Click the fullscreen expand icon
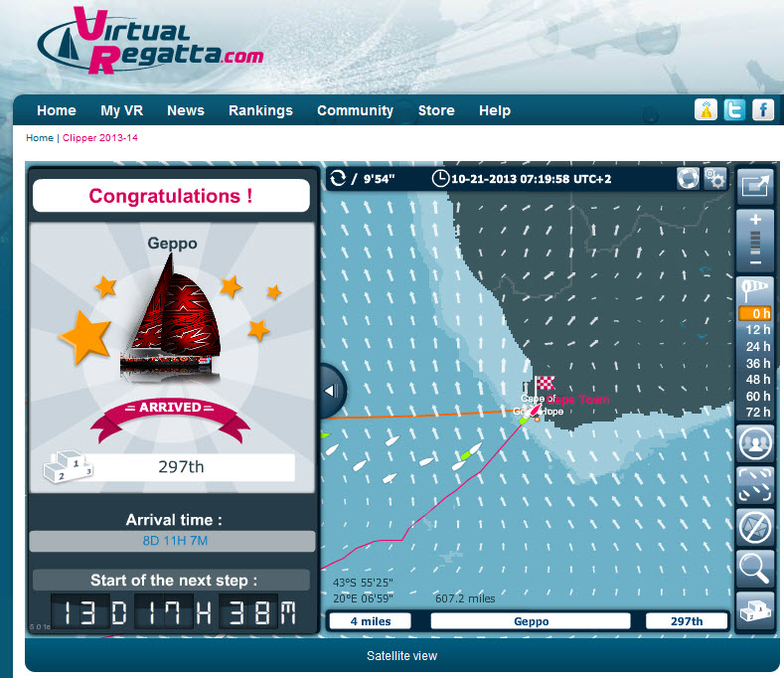Viewport: 784px width, 678px height. [755, 186]
